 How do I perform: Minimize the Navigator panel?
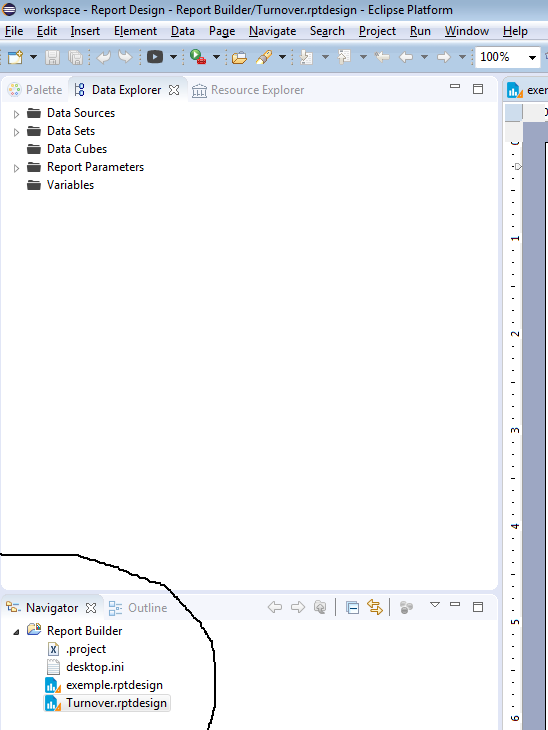point(455,604)
